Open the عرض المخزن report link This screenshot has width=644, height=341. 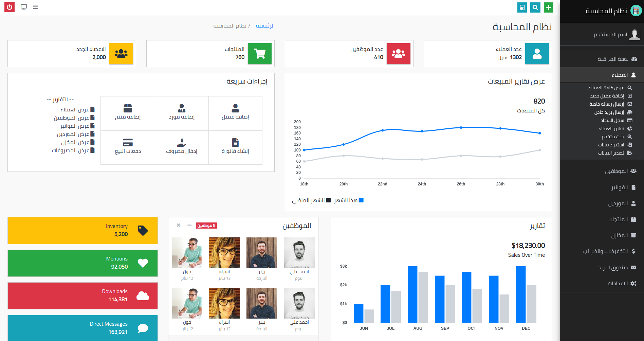click(x=78, y=142)
